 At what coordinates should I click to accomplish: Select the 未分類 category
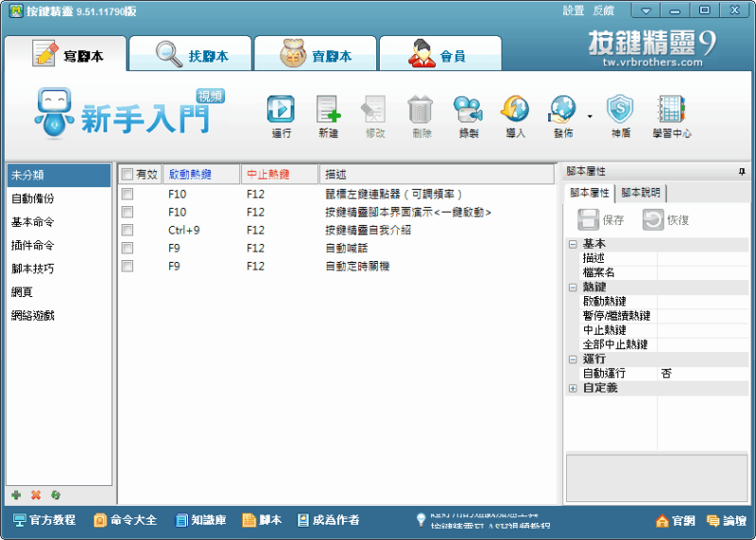tap(59, 175)
